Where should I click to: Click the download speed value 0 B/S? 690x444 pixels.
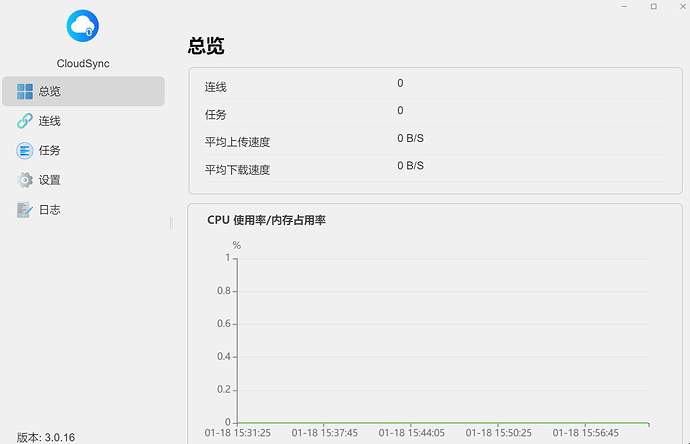tap(410, 165)
